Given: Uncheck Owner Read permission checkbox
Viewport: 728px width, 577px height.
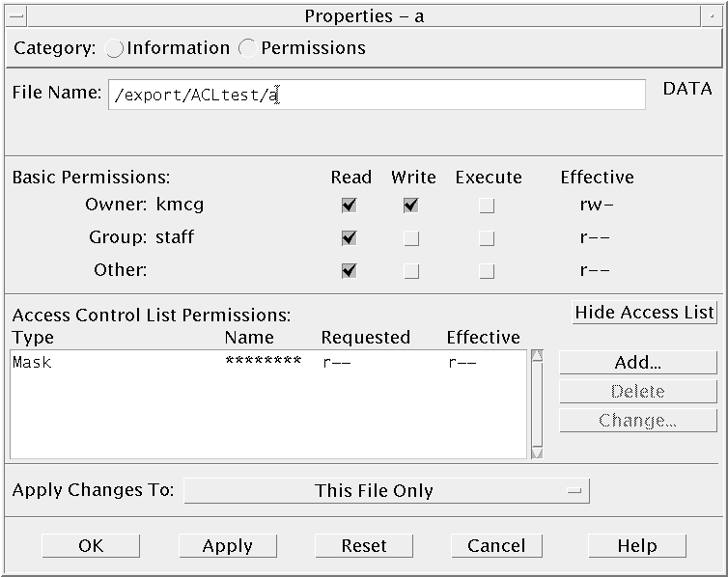Looking at the screenshot, I should [x=349, y=206].
